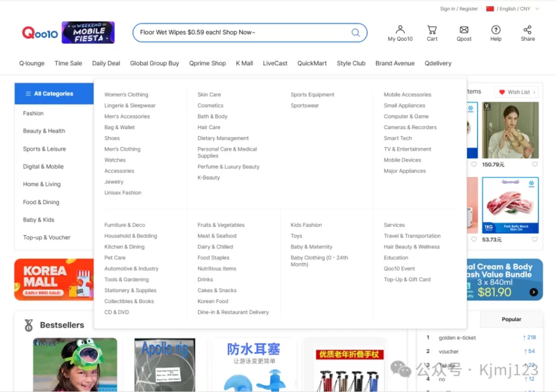Image resolution: width=556 pixels, height=392 pixels.
Task: Click the China flag icon
Action: click(490, 9)
